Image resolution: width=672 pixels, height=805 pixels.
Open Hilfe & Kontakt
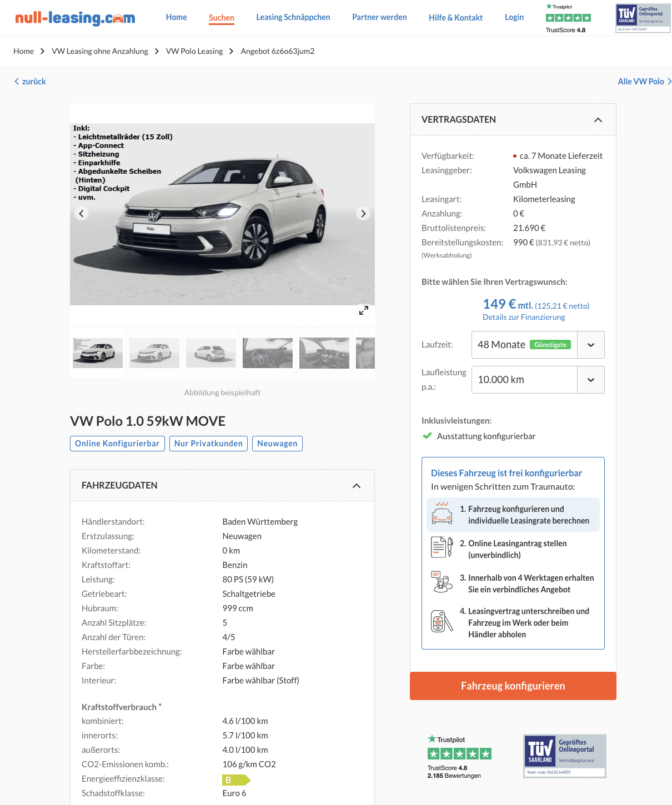point(455,18)
